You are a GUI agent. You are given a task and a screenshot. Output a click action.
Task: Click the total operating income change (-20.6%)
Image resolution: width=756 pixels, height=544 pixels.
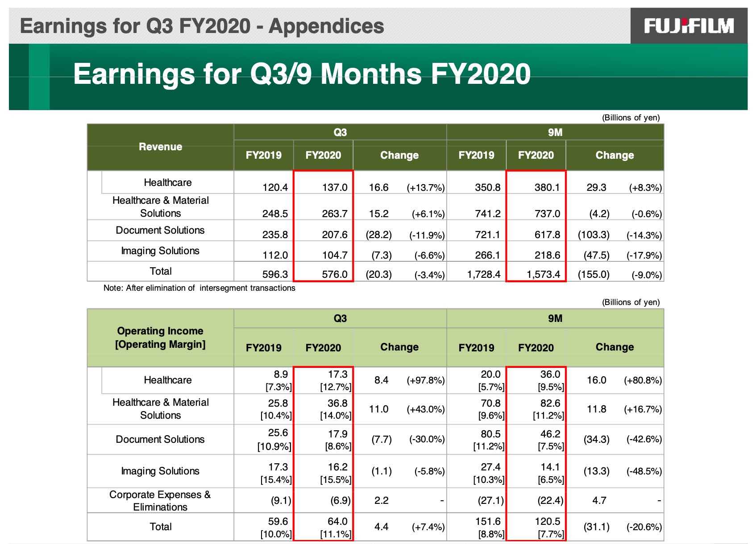pos(644,527)
